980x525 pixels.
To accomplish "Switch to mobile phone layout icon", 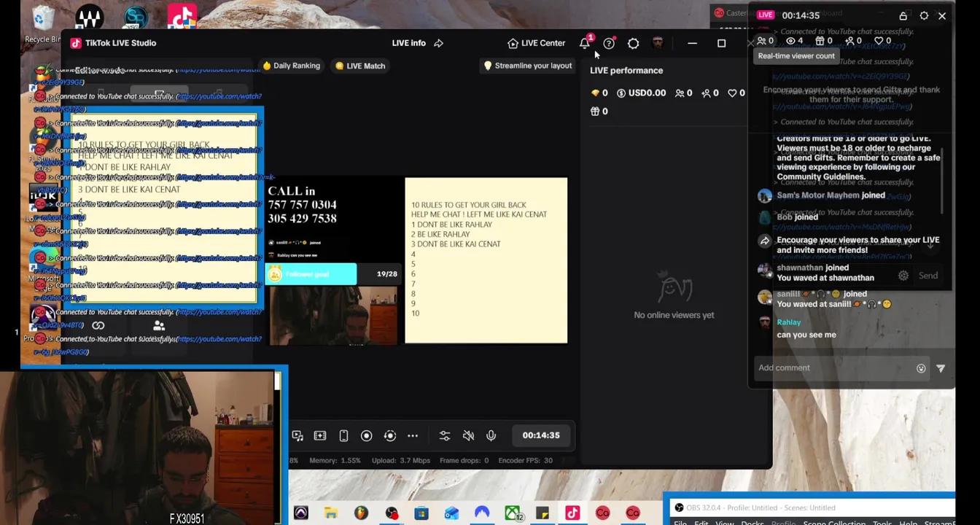I will (343, 435).
